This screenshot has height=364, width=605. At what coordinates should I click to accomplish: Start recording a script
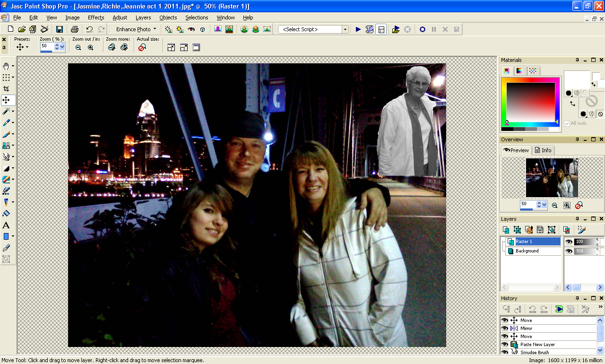pos(422,29)
